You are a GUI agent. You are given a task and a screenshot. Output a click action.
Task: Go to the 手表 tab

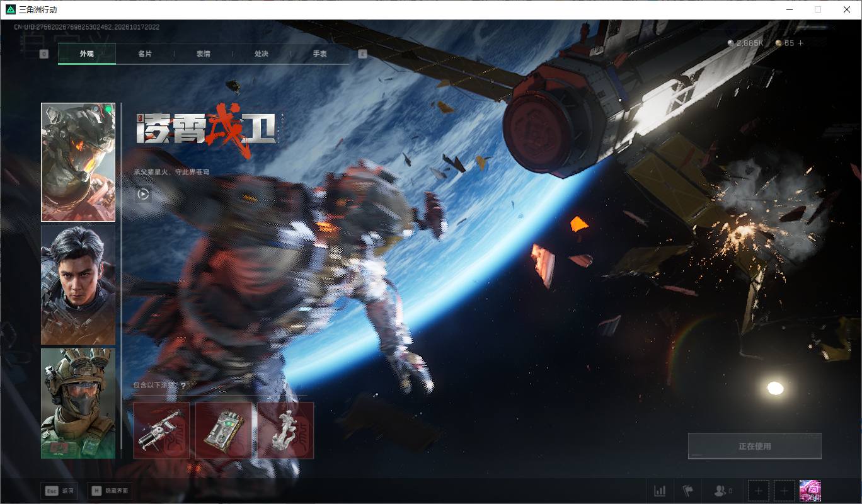[320, 54]
